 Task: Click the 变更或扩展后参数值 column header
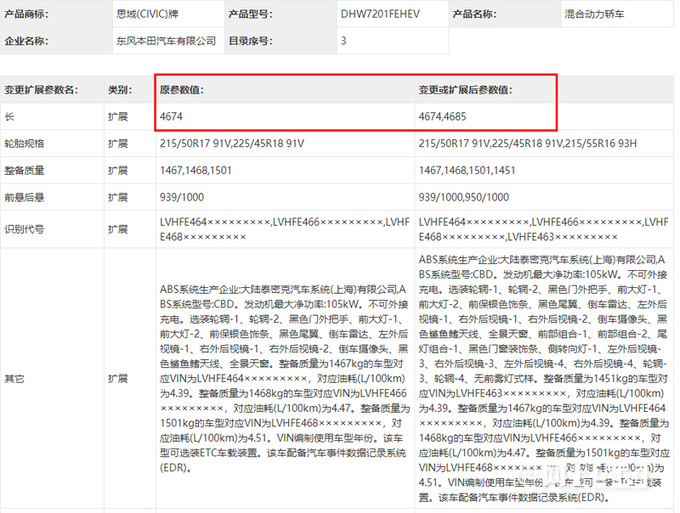465,90
